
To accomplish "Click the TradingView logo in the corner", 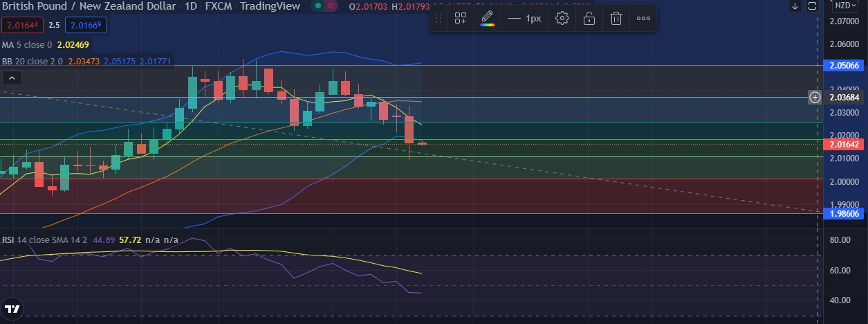I will pos(12,309).
